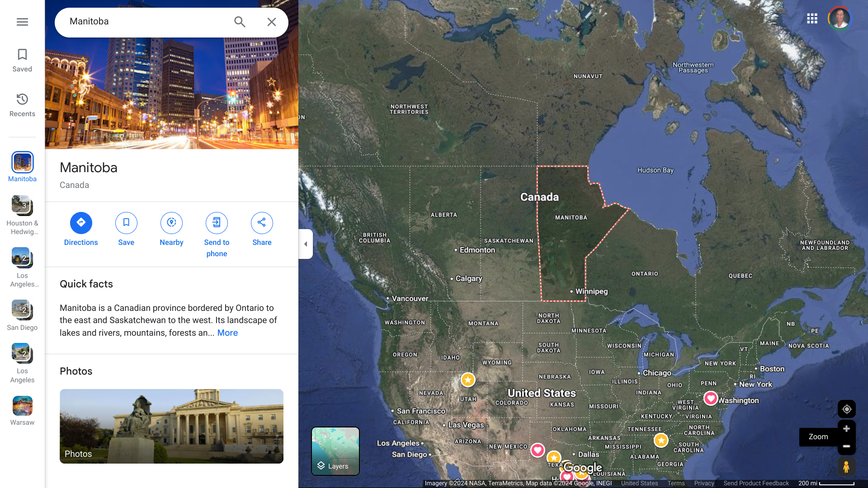Get Directions to Manitoba
Image resolution: width=868 pixels, height=488 pixels.
(81, 230)
